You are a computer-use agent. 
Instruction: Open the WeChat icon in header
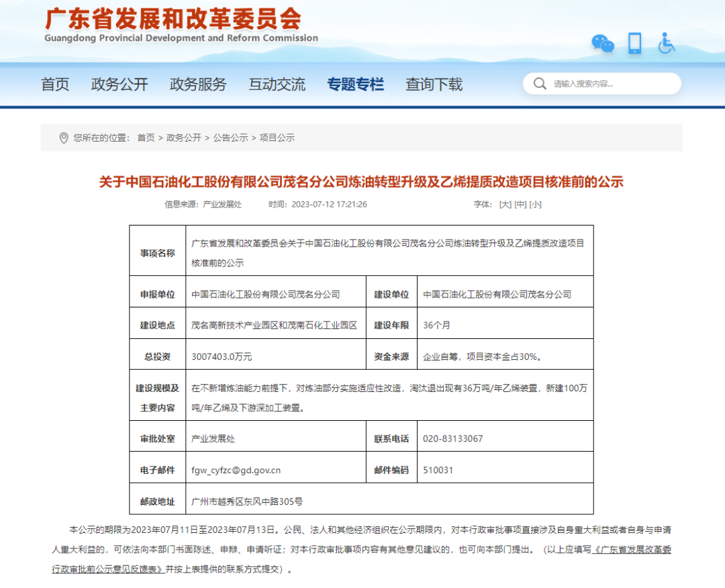click(x=602, y=44)
